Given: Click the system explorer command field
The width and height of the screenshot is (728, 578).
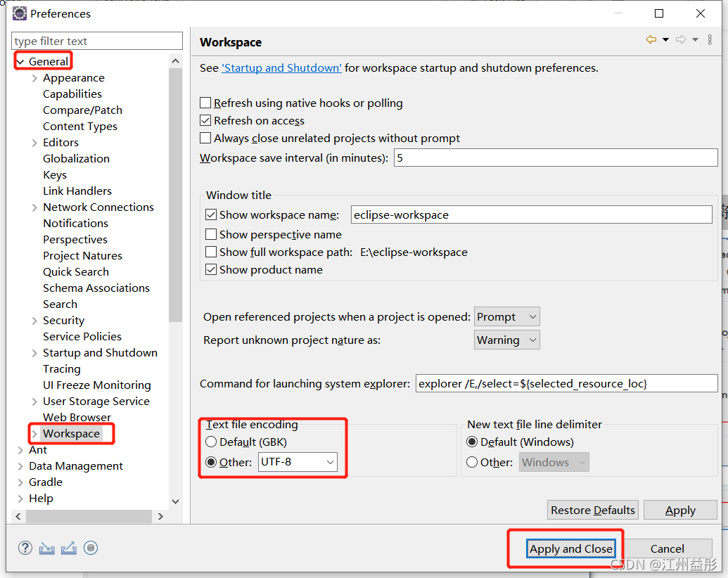Looking at the screenshot, I should 566,383.
